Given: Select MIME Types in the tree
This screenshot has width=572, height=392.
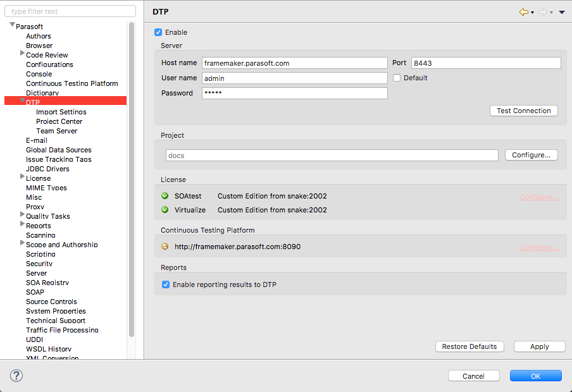Looking at the screenshot, I should (x=46, y=188).
